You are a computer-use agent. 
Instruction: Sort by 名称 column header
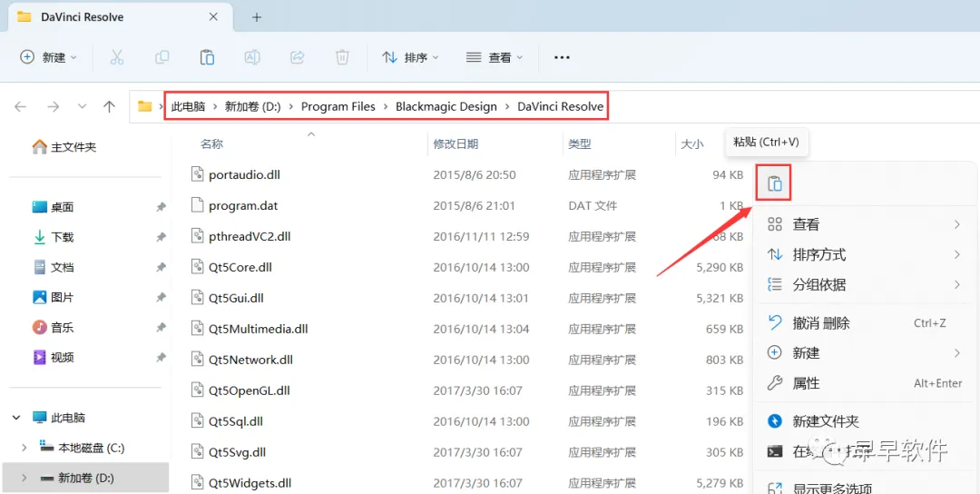211,143
